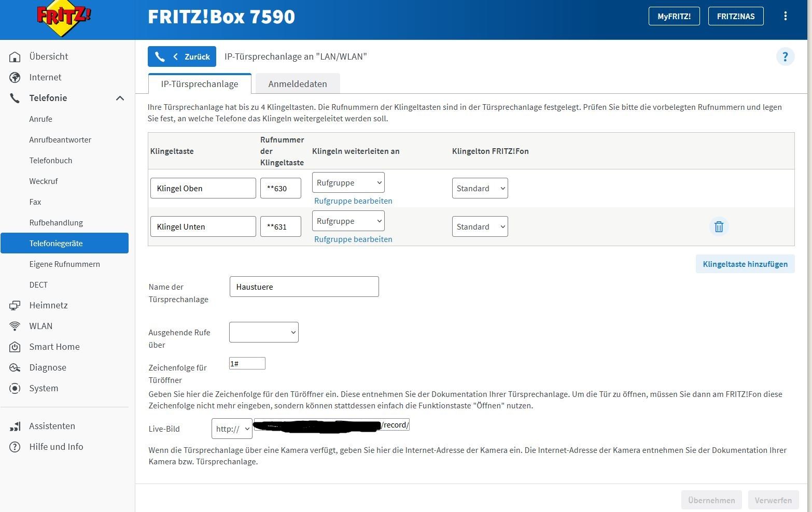Click the WLAN wifi icon

[15, 326]
